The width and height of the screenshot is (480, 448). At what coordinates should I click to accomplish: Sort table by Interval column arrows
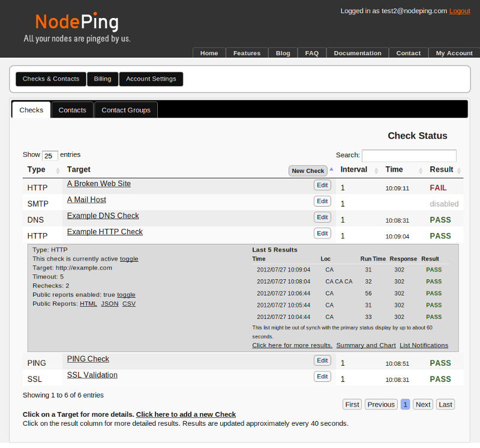coord(376,171)
